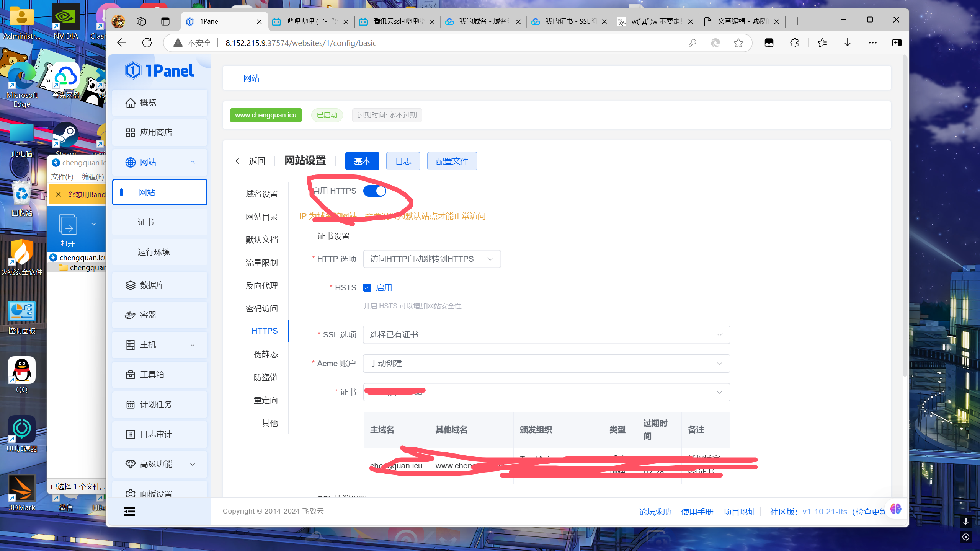Viewport: 980px width, 551px height.
Task: Open the SSL 选项 dropdown
Action: coord(546,335)
